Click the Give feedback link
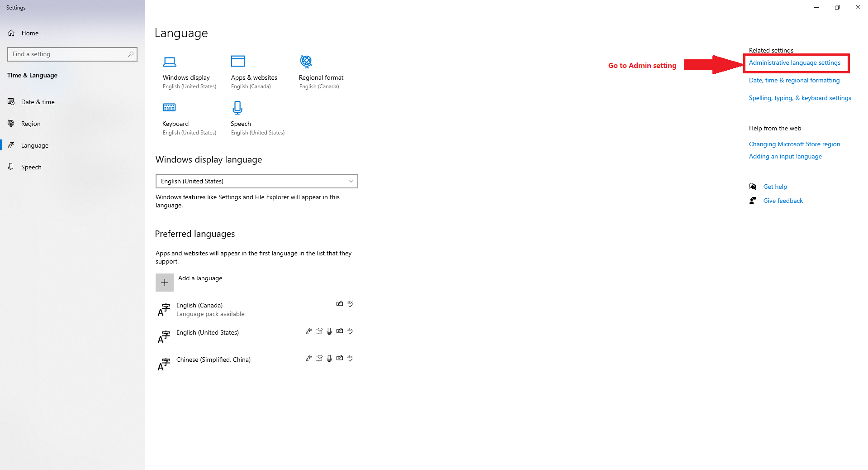The height and width of the screenshot is (470, 868). coord(783,201)
